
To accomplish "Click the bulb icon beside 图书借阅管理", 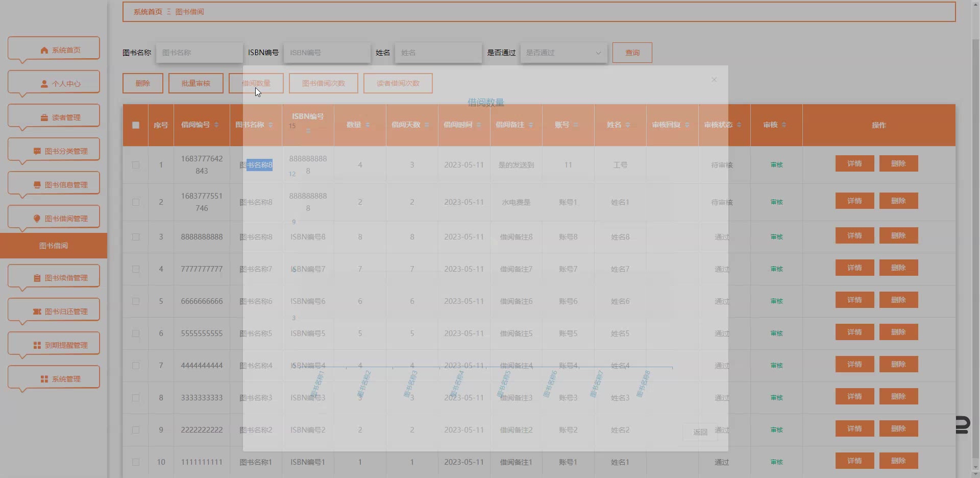I will pos(37,219).
